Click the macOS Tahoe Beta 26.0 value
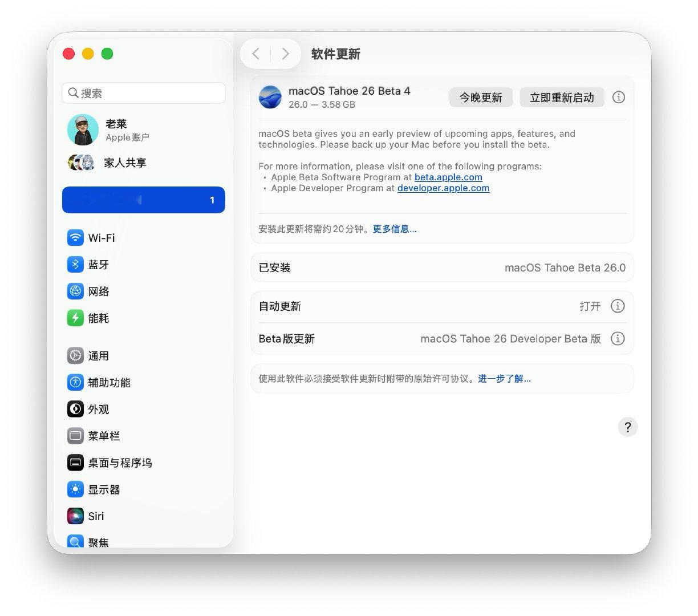Viewport: 698px width, 616px height. tap(565, 268)
